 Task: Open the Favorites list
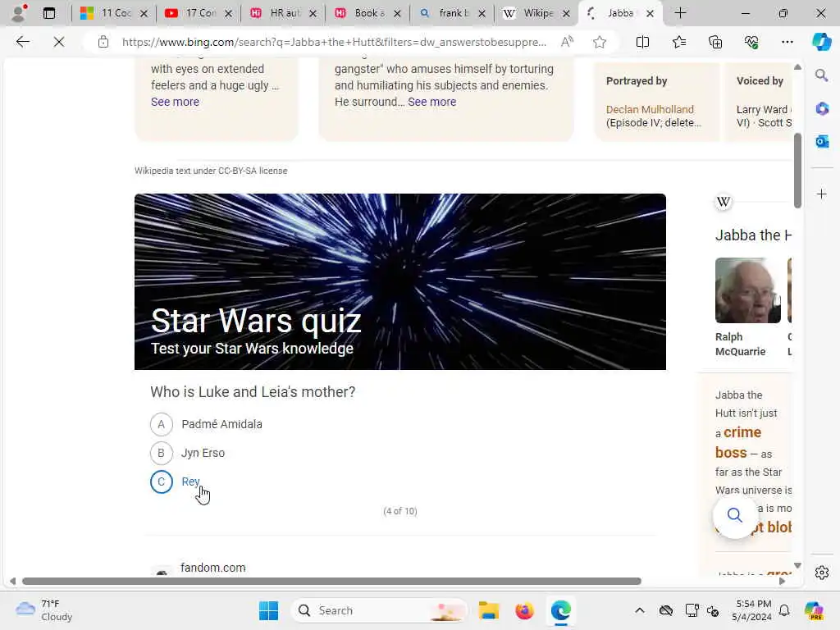(x=678, y=42)
